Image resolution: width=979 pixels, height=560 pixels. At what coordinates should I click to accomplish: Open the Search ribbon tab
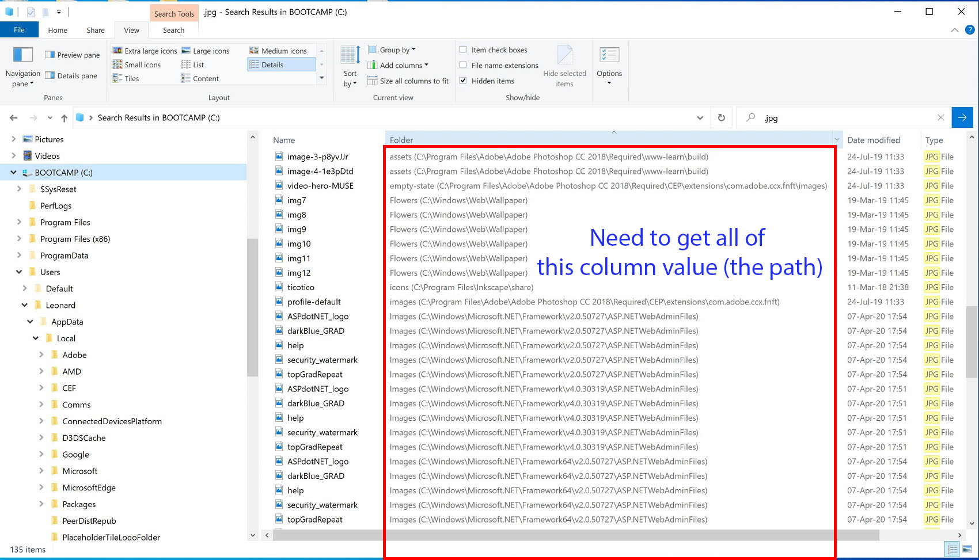[x=173, y=30]
